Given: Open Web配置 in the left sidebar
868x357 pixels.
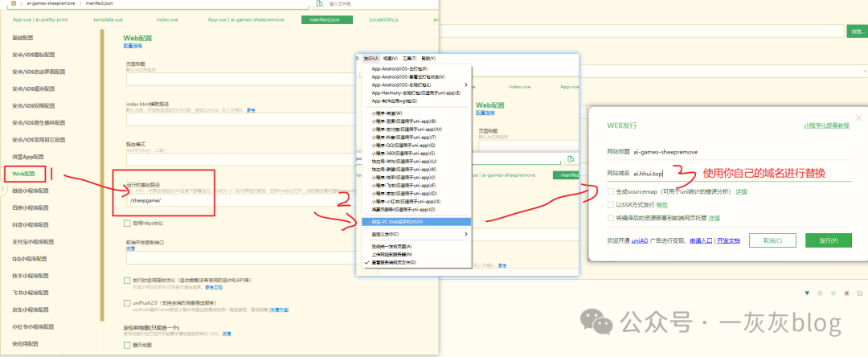Looking at the screenshot, I should tap(24, 174).
